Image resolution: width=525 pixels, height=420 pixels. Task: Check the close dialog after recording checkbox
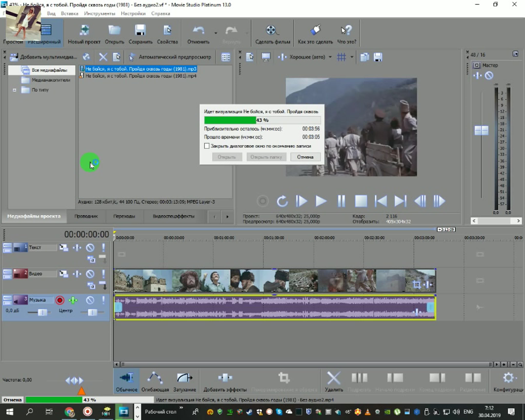[x=207, y=146]
